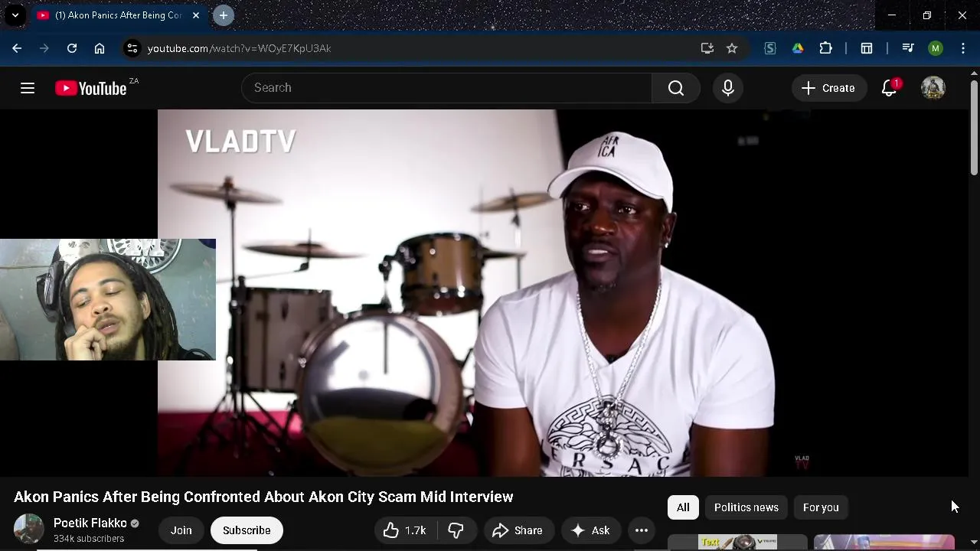The width and height of the screenshot is (980, 551).
Task: Click the video title text
Action: pos(263,497)
